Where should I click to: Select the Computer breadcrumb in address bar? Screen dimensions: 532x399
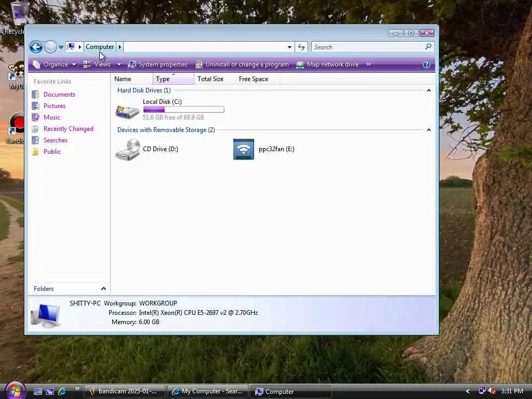point(100,46)
